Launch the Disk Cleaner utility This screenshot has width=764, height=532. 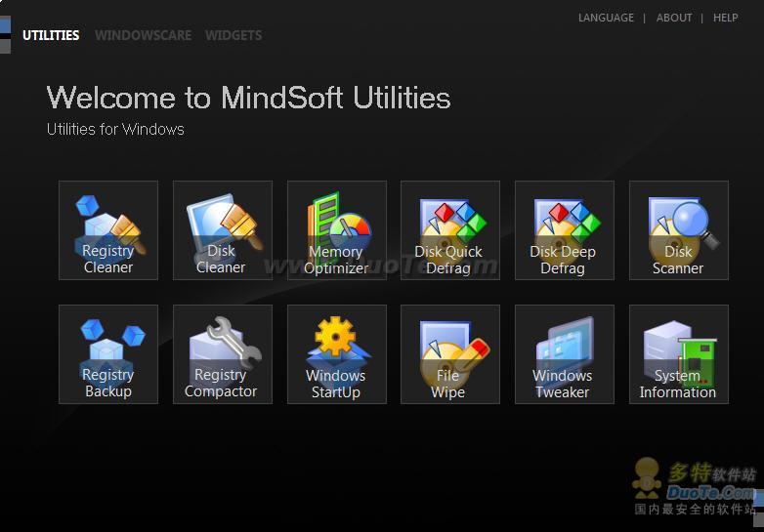(223, 230)
